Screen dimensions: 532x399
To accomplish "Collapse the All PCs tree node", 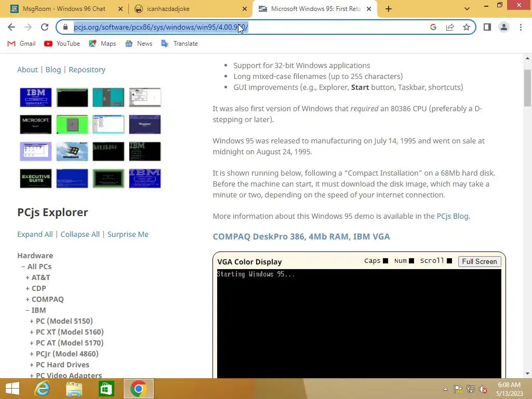I will [36, 267].
